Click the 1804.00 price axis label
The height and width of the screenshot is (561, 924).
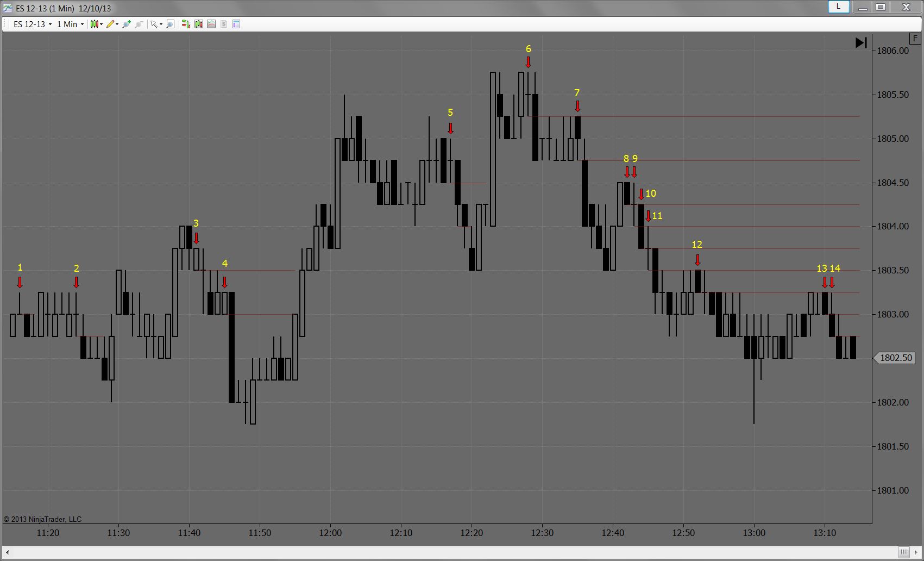(892, 227)
